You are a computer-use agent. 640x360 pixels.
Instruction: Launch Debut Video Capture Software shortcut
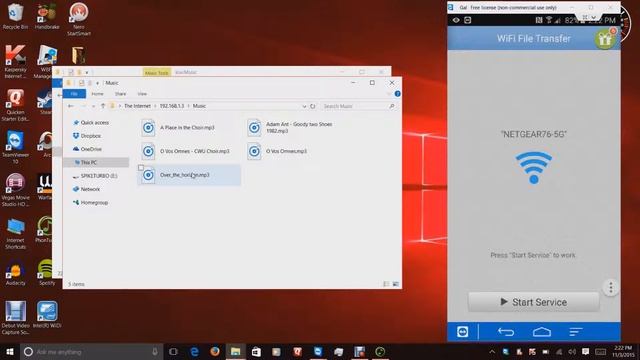coord(15,318)
